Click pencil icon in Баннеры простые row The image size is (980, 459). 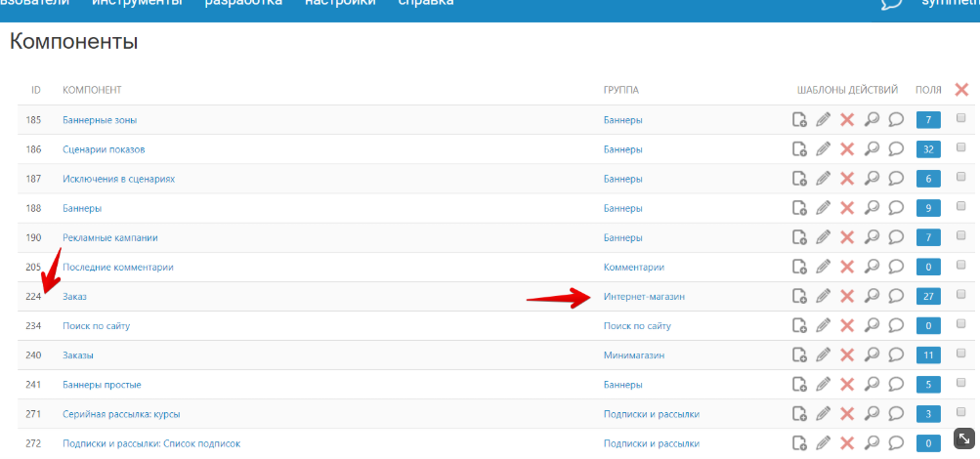point(823,385)
